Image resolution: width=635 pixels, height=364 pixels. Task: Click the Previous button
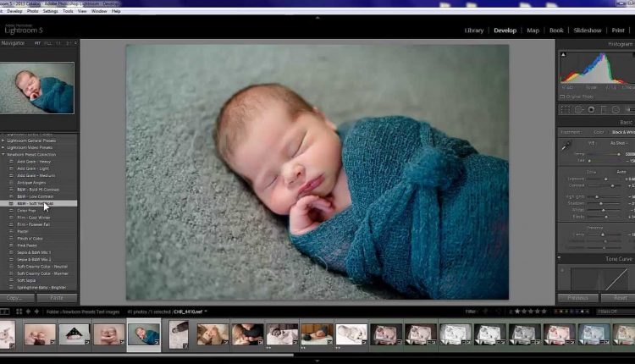click(x=578, y=298)
